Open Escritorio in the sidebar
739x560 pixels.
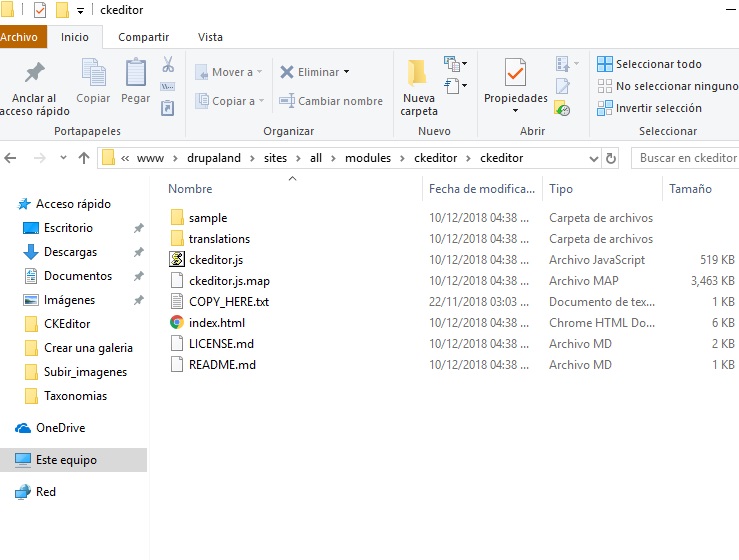coord(68,228)
